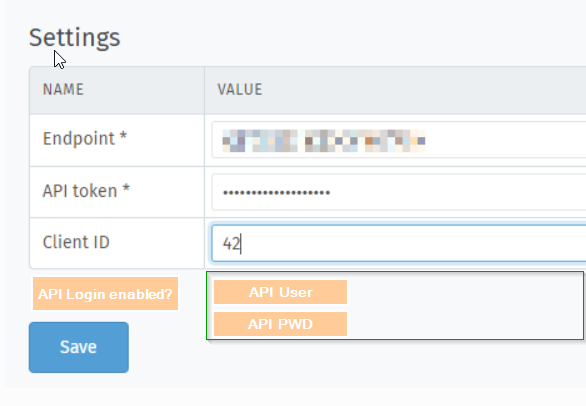Click the Settings page heading

click(x=74, y=38)
